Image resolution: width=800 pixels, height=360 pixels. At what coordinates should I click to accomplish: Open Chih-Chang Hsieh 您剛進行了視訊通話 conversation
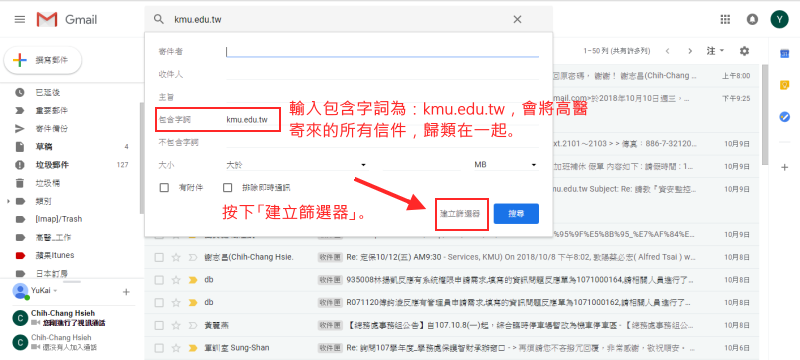[x=68, y=318]
